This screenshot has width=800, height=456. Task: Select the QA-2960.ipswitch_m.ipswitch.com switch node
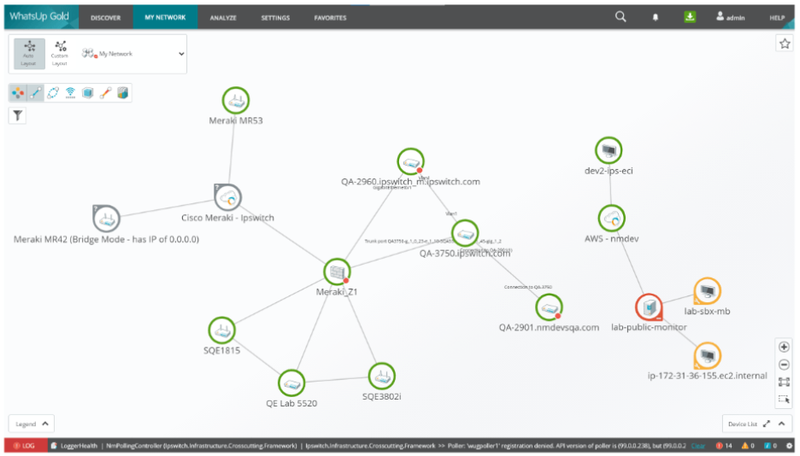[411, 162]
